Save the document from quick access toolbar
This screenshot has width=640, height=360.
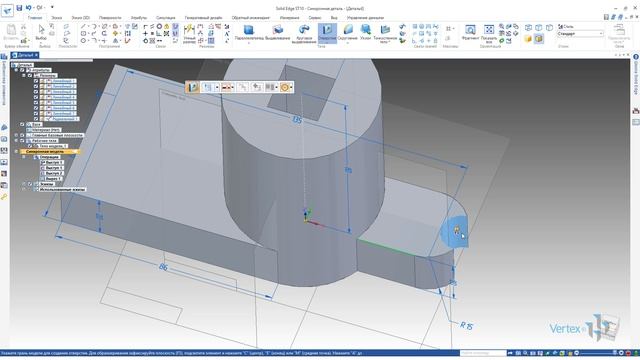coord(19,7)
